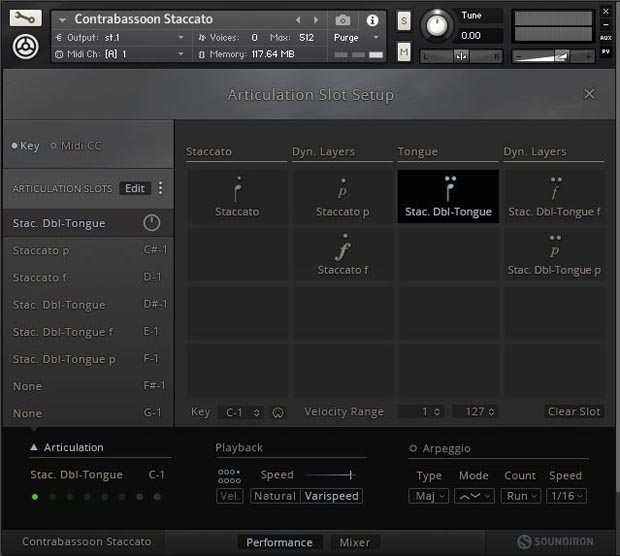The width and height of the screenshot is (620, 556).
Task: Toggle the Solo S button
Action: click(404, 21)
